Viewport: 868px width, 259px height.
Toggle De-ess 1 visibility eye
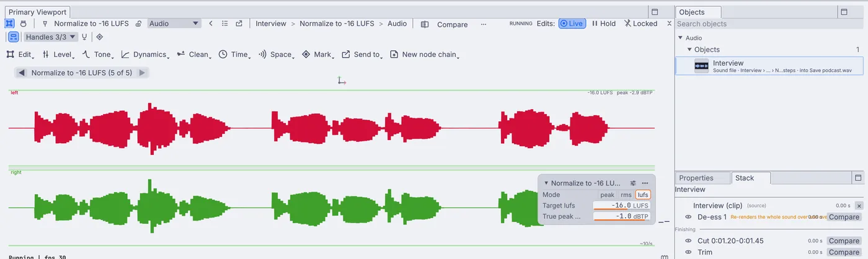[x=688, y=217]
